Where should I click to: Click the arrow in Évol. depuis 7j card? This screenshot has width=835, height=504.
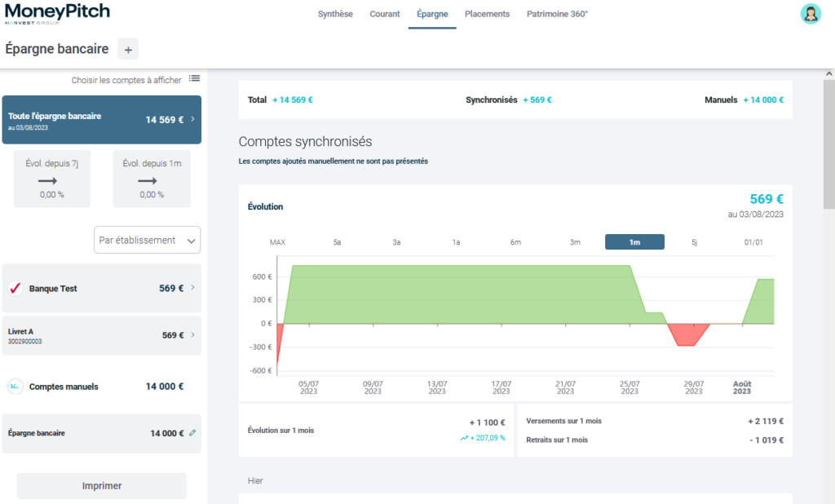coord(47,181)
